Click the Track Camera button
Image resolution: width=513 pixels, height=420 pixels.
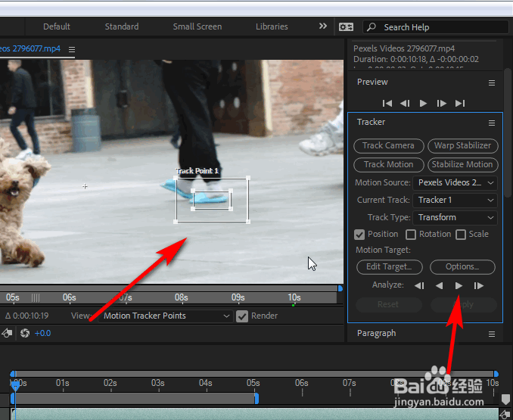(x=389, y=145)
